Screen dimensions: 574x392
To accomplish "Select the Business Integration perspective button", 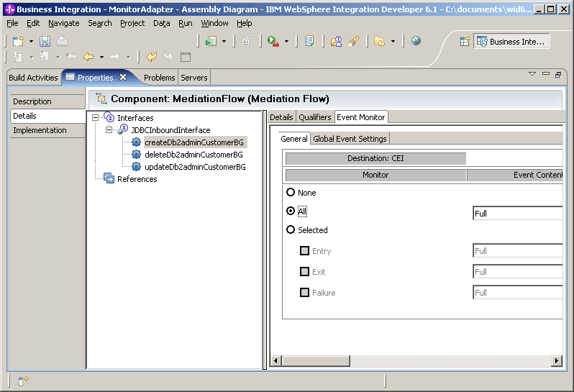I will (x=511, y=42).
